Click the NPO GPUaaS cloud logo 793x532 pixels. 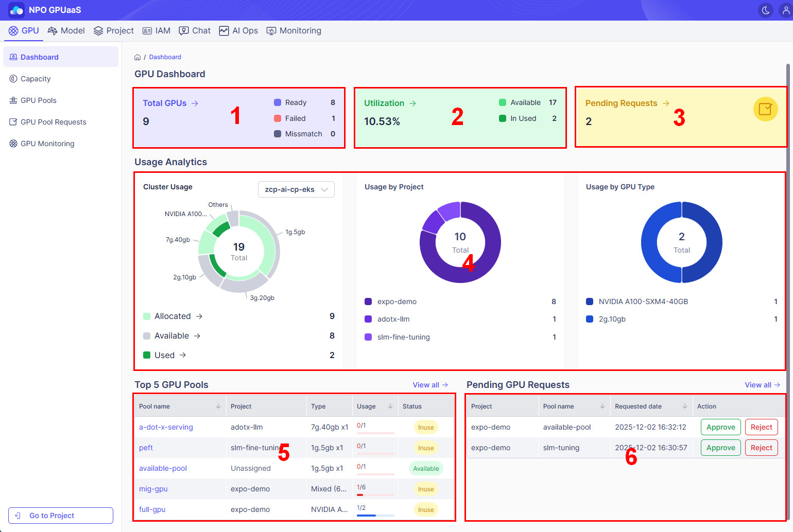[x=16, y=10]
